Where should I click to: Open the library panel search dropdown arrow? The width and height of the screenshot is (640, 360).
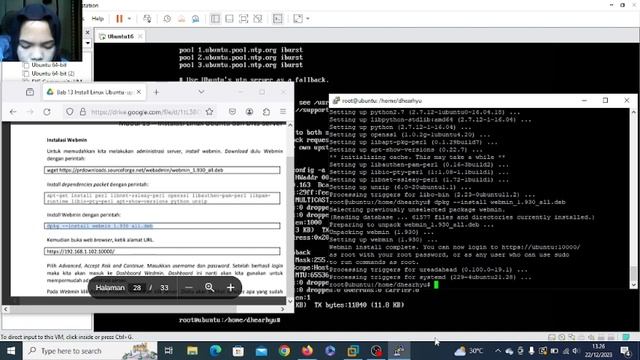click(x=88, y=43)
